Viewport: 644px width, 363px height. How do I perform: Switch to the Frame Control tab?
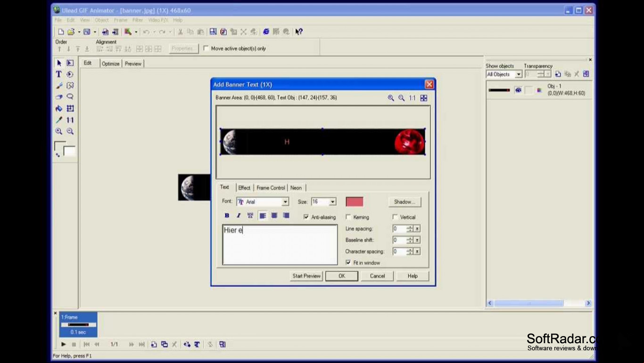(x=271, y=187)
